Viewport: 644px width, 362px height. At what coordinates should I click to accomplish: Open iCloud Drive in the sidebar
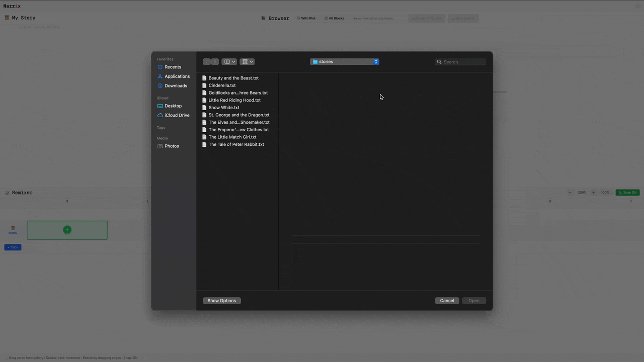click(x=177, y=115)
